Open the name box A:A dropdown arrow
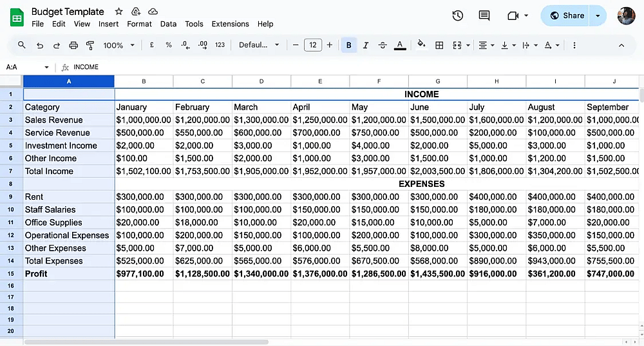644x346 pixels. (x=46, y=67)
